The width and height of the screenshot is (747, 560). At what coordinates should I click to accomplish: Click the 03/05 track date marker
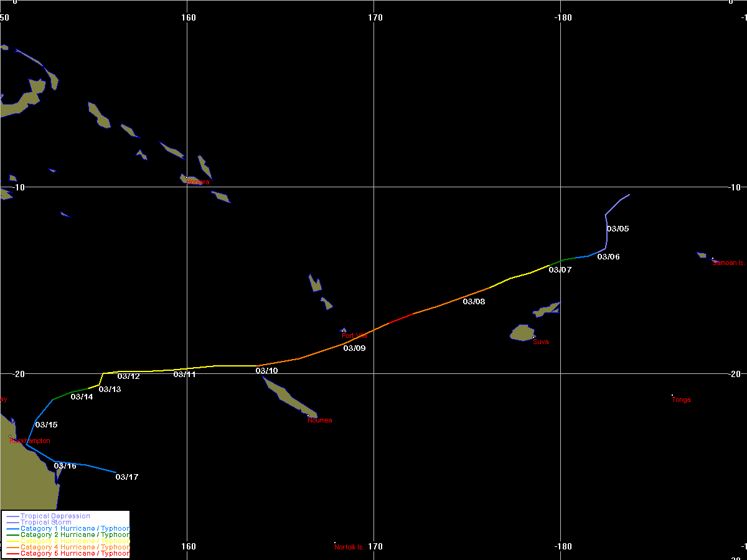[618, 229]
